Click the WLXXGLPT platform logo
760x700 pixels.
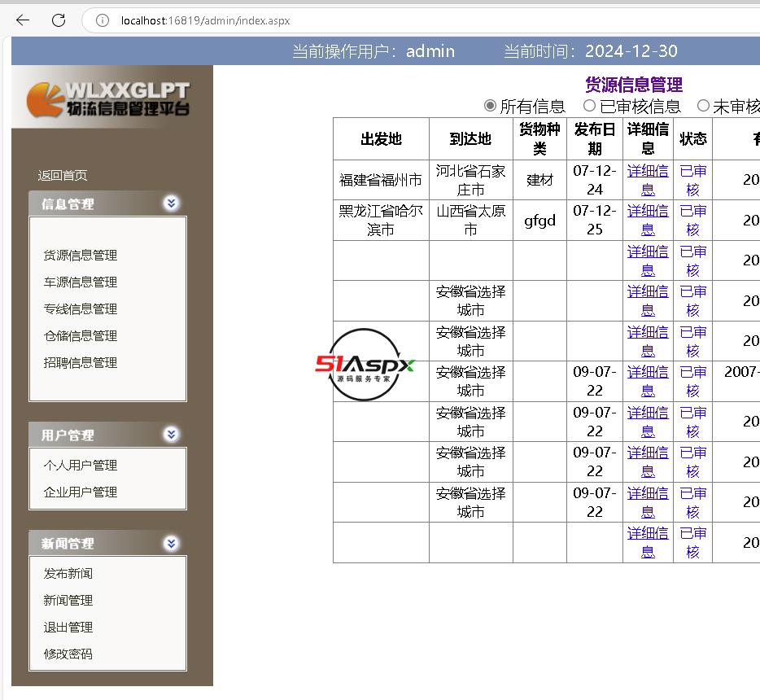pyautogui.click(x=107, y=98)
